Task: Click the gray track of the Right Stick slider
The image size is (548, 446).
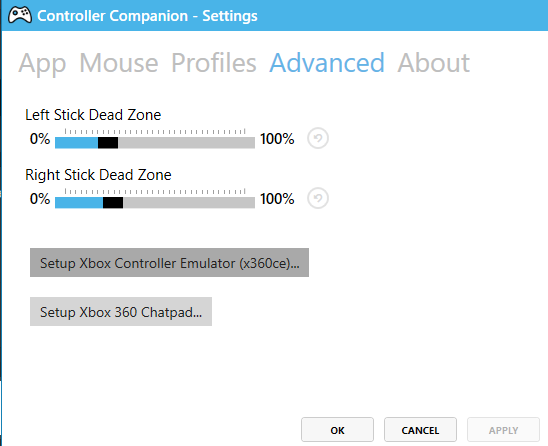Action: [189, 203]
